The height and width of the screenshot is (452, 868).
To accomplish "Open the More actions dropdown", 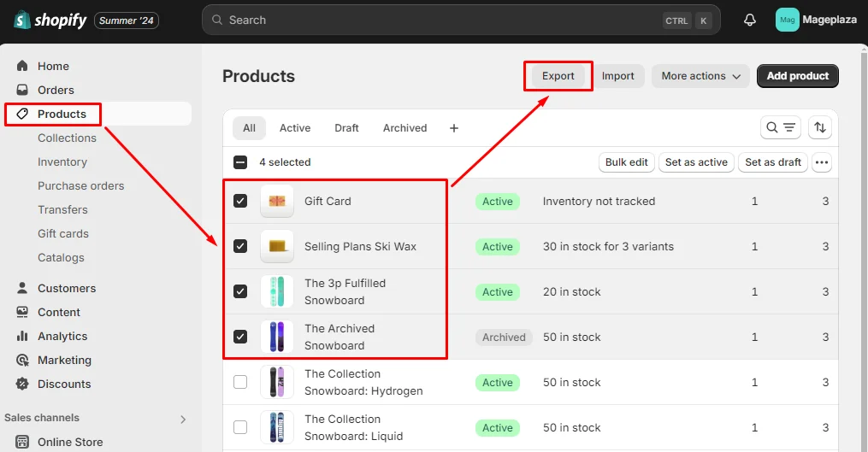I will (x=701, y=76).
